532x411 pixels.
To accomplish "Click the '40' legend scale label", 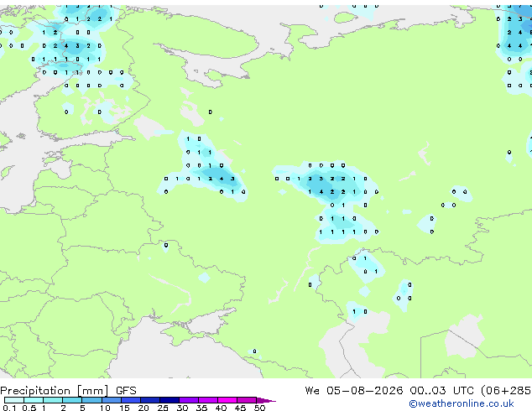I will coord(222,408).
